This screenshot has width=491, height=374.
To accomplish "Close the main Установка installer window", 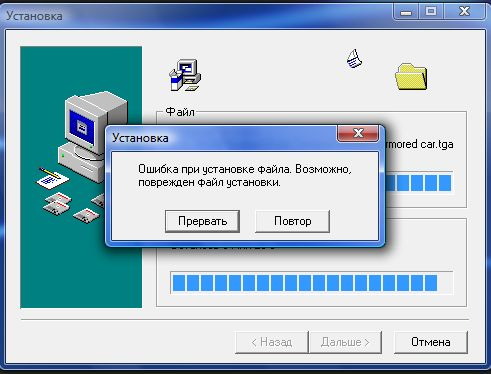I will pyautogui.click(x=464, y=12).
